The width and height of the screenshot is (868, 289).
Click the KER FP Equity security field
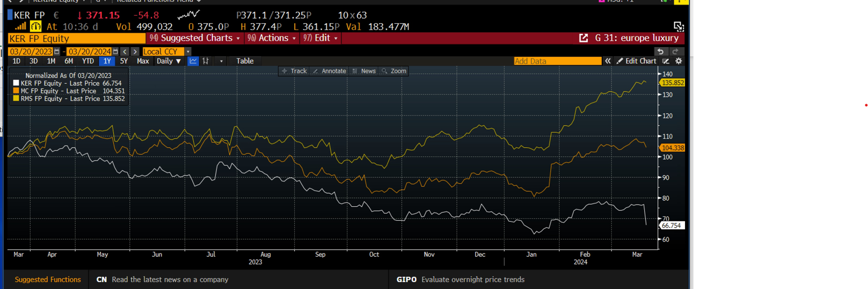coord(76,38)
